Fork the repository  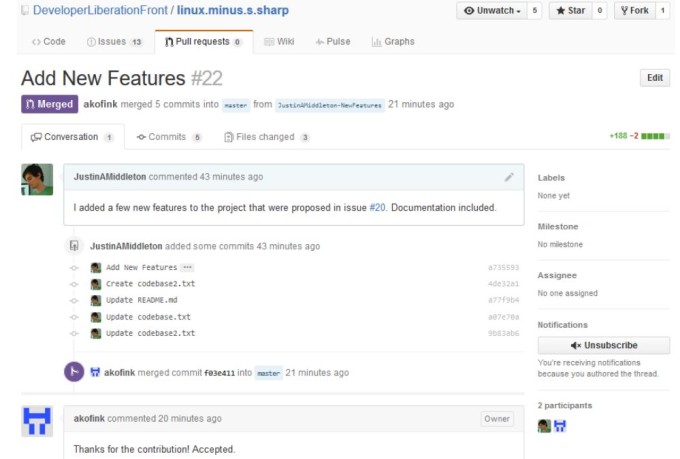coord(635,10)
